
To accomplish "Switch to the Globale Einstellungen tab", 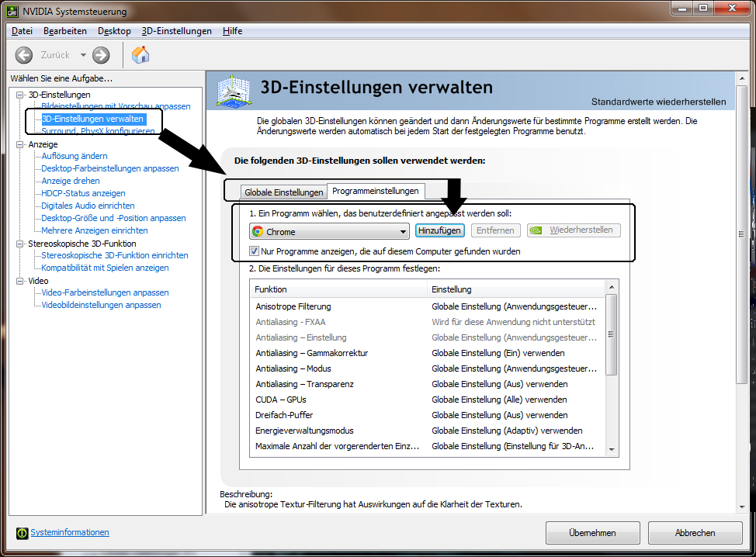I will (x=283, y=192).
